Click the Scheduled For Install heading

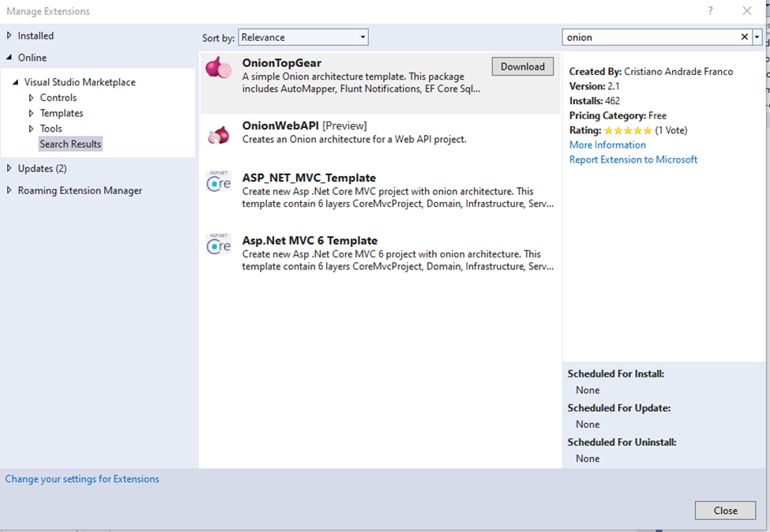pos(616,374)
